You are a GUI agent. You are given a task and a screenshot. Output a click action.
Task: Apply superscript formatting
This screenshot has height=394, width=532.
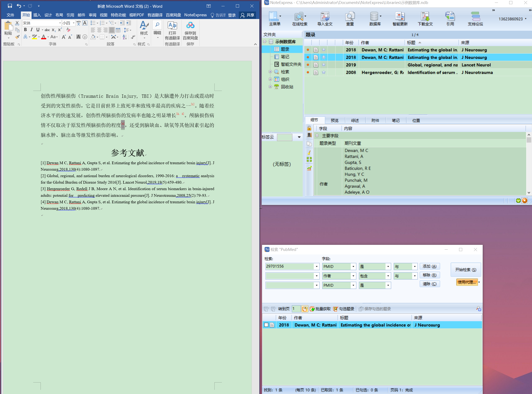point(60,30)
